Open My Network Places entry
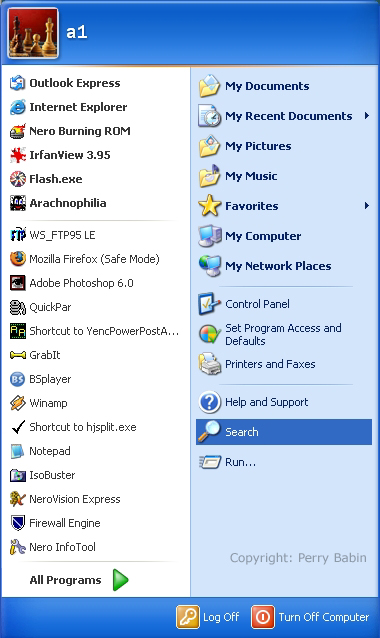The image size is (380, 638). tap(284, 266)
